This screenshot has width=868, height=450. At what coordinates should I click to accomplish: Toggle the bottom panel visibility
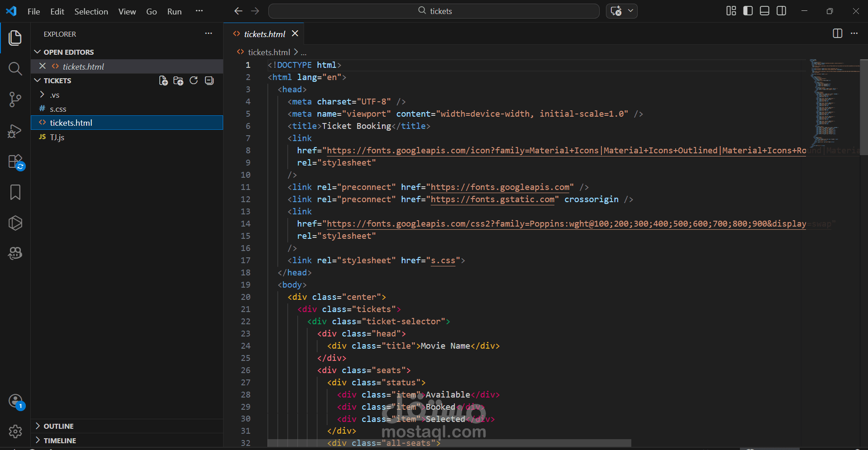[764, 11]
